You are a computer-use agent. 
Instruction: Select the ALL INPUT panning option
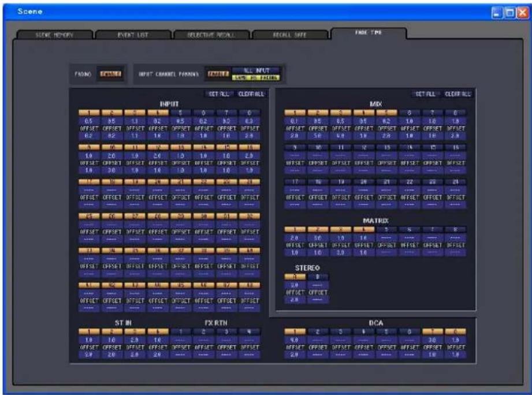pyautogui.click(x=256, y=70)
